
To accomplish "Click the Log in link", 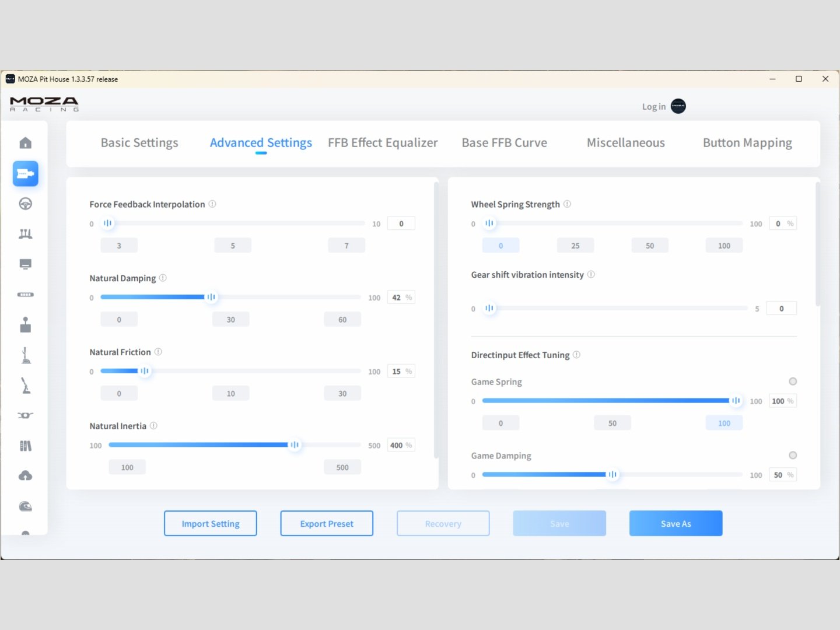I will coord(653,107).
